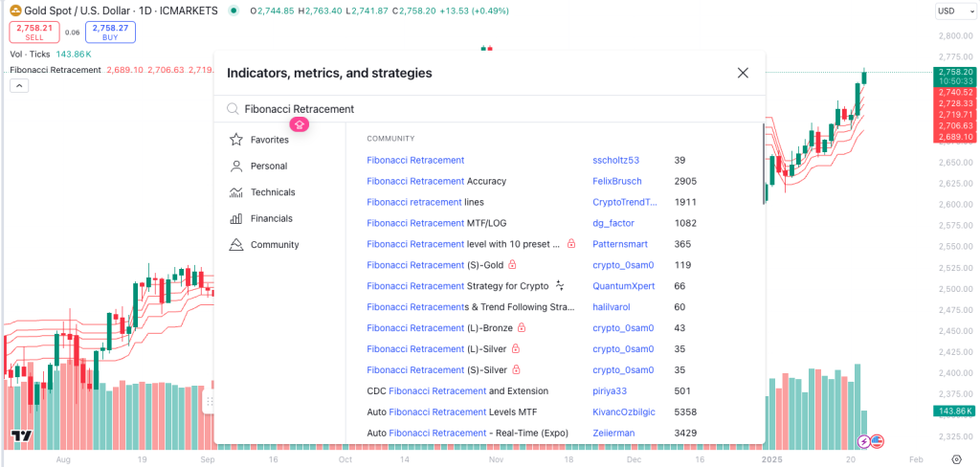Click the Favorites star icon in sidebar
The image size is (980, 467).
pyautogui.click(x=235, y=140)
